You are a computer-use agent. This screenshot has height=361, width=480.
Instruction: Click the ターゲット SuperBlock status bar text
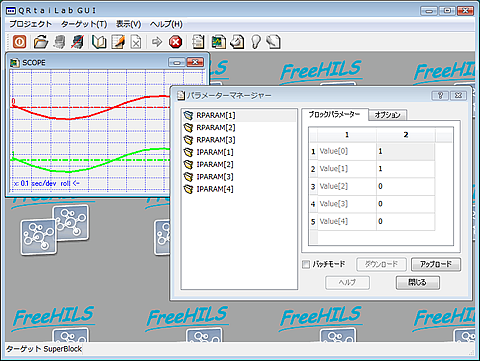pos(44,349)
